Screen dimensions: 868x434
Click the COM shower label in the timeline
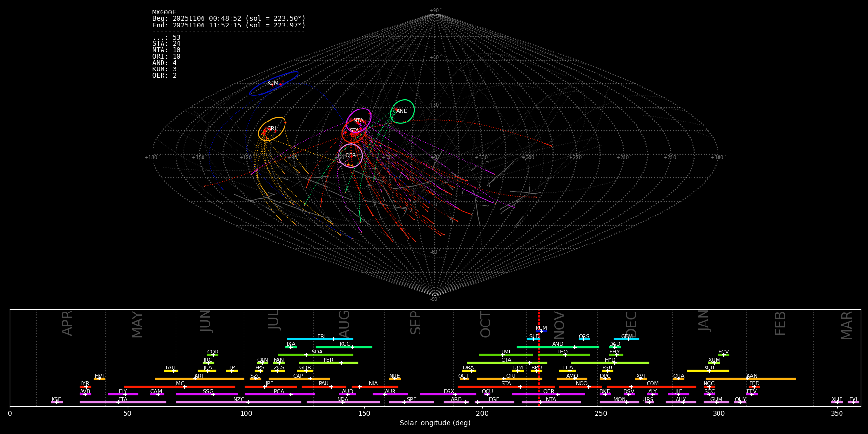coord(653,384)
